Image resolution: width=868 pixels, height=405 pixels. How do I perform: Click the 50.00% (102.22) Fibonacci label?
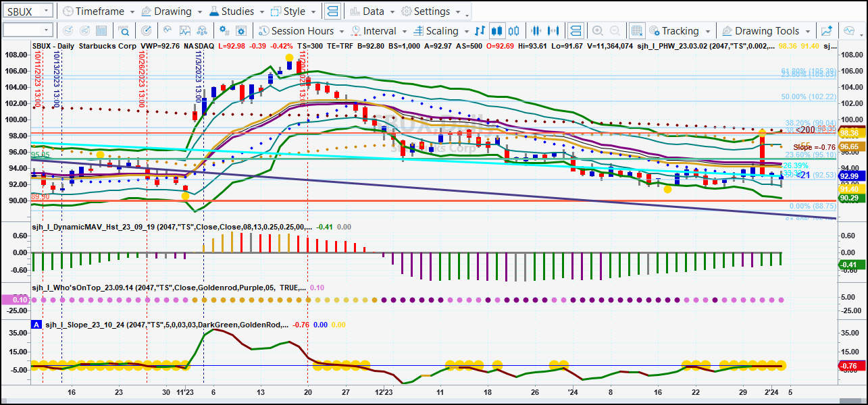(809, 97)
